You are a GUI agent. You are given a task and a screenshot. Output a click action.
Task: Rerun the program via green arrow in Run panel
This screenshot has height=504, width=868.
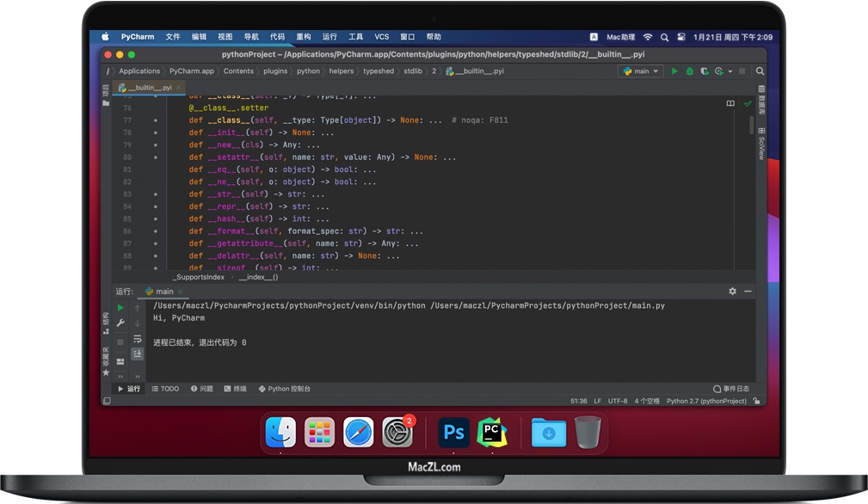tap(120, 306)
